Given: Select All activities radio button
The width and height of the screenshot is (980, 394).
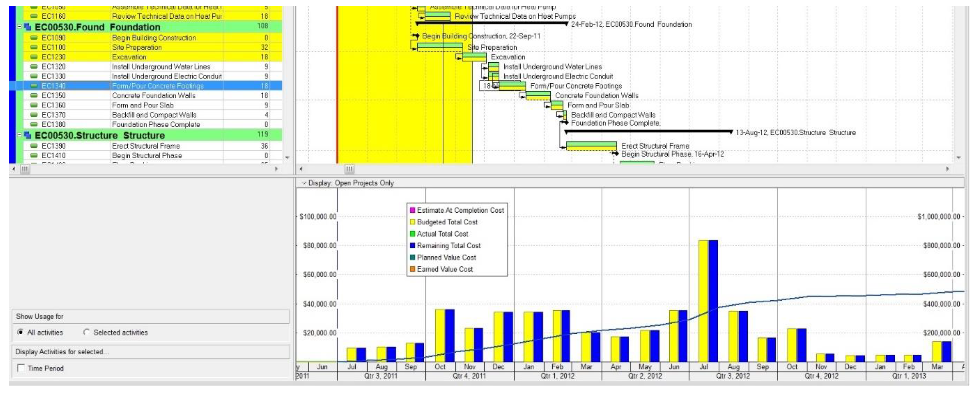Looking at the screenshot, I should [x=20, y=332].
